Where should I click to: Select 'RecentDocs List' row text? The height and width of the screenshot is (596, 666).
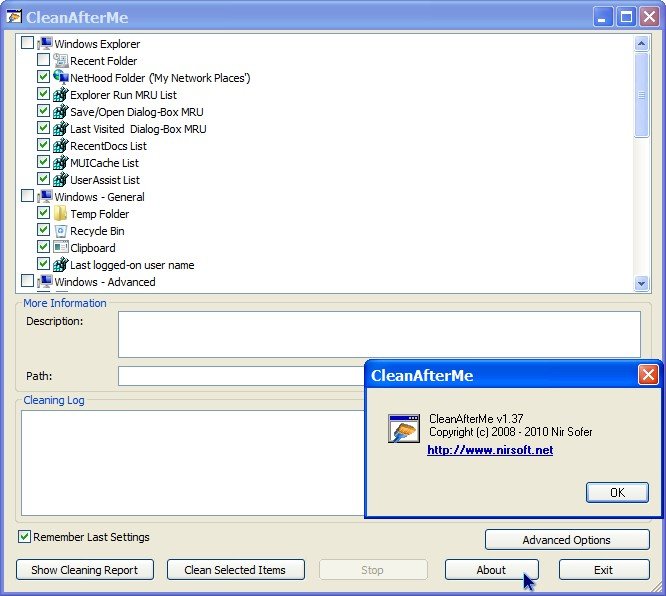pos(108,146)
